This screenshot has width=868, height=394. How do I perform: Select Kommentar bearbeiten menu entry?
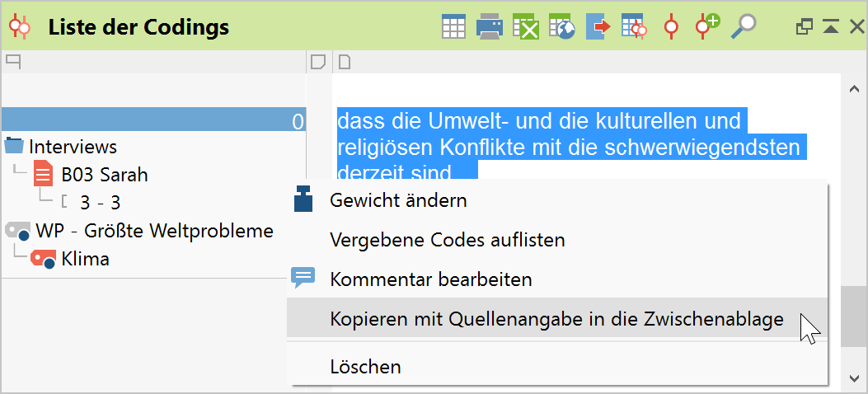point(430,279)
